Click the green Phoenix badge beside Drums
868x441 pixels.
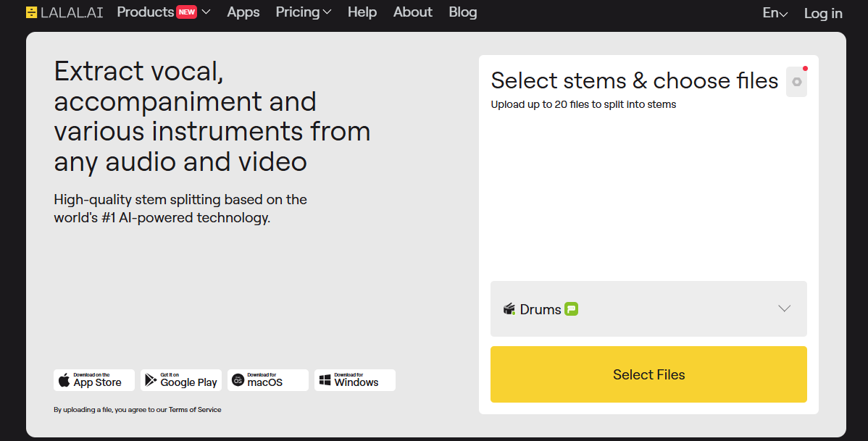[572, 308]
